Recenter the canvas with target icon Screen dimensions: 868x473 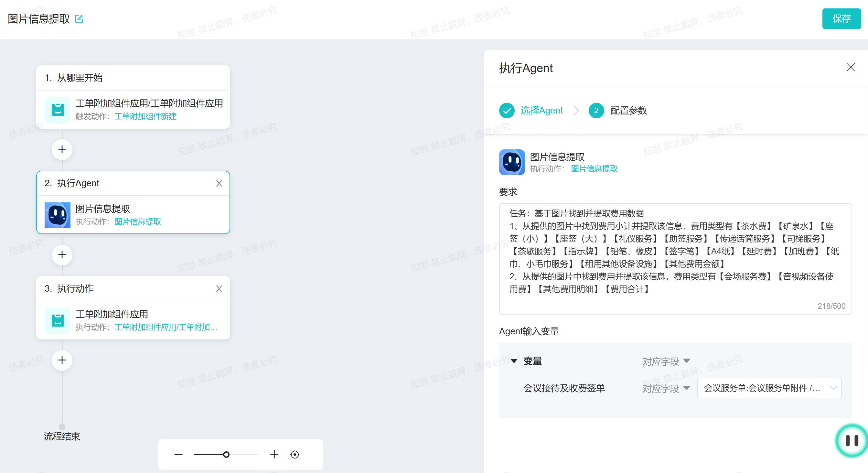tap(295, 455)
